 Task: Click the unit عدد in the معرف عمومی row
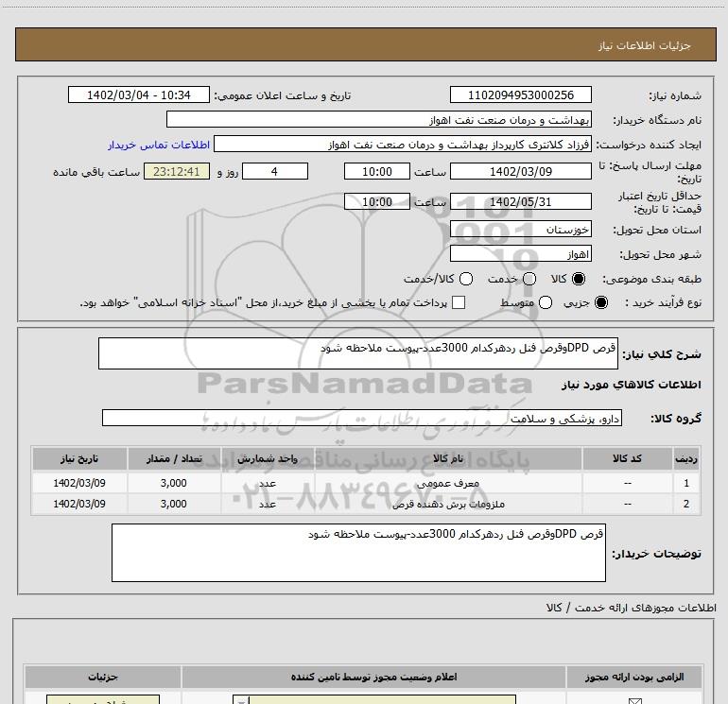pyautogui.click(x=268, y=483)
